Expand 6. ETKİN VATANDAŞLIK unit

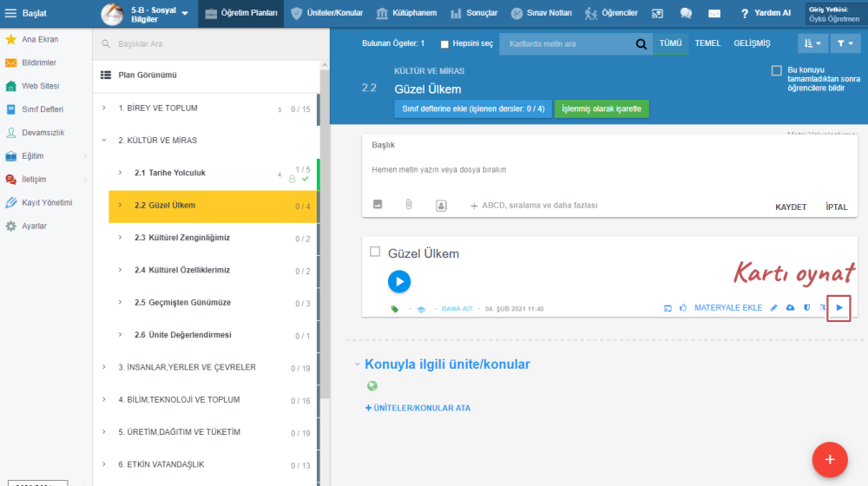click(x=104, y=463)
